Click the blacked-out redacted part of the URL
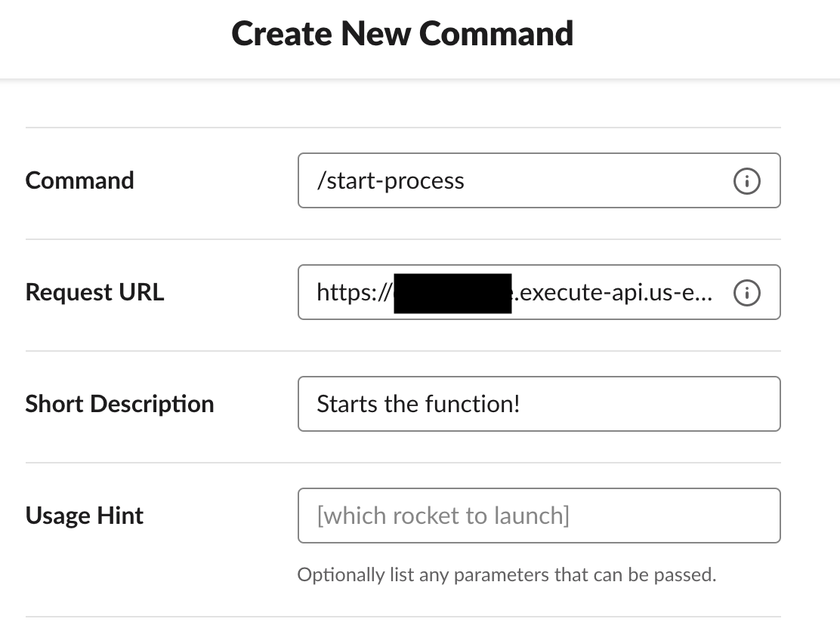Screen dimensions: 840x625 [x=452, y=293]
